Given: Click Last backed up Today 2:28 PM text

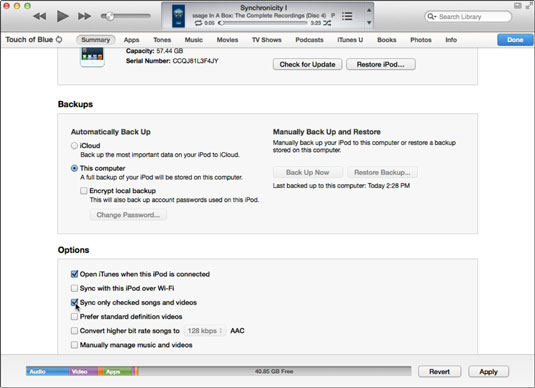Looking at the screenshot, I should (x=341, y=186).
